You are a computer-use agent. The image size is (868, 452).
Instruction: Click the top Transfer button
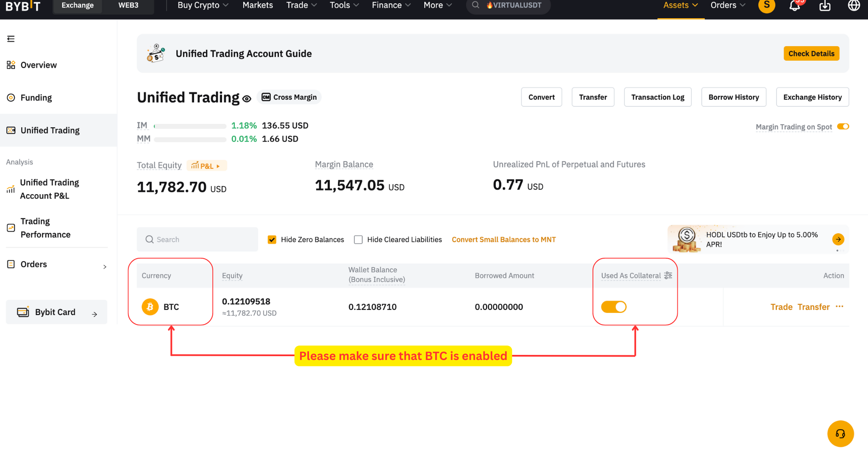point(593,97)
